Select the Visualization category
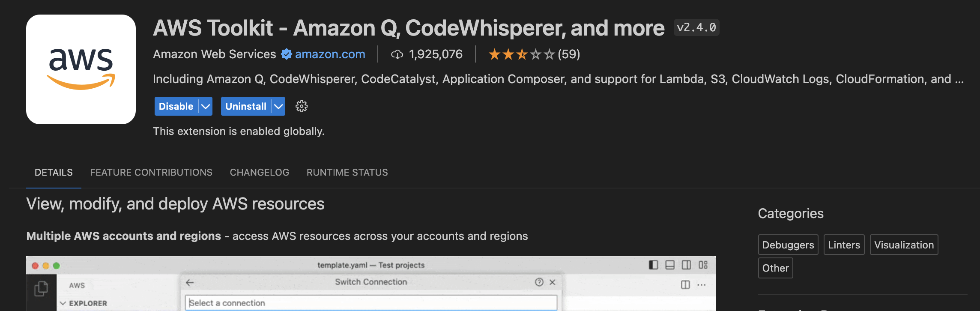Image resolution: width=980 pixels, height=311 pixels. [x=904, y=245]
